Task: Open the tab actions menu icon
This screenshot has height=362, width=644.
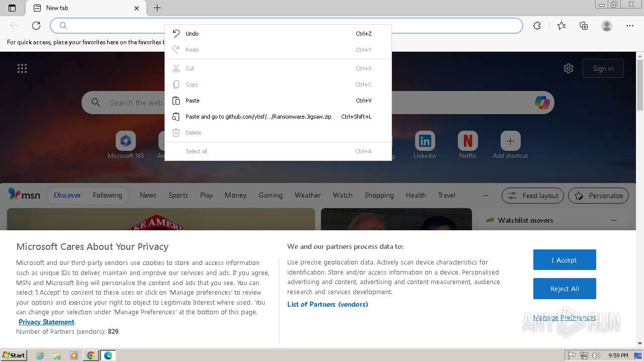Action: (12, 8)
